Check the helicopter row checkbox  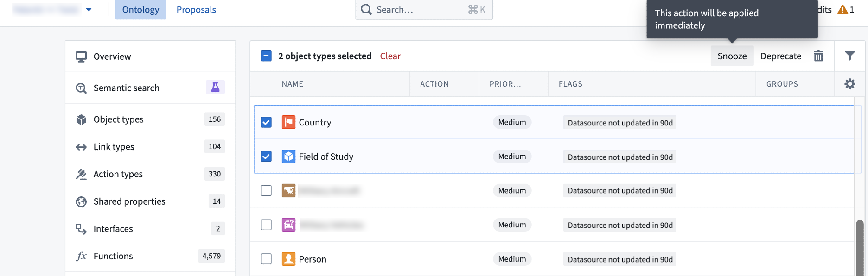pos(266,190)
